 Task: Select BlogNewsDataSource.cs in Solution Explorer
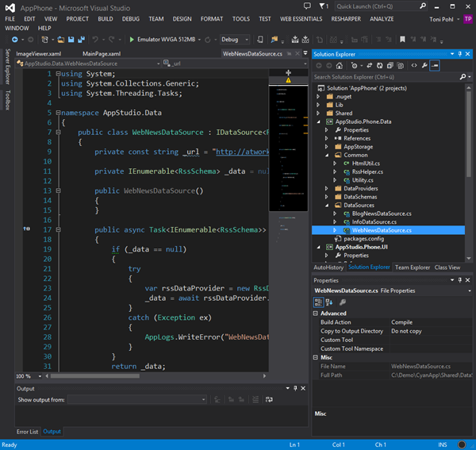(x=382, y=213)
